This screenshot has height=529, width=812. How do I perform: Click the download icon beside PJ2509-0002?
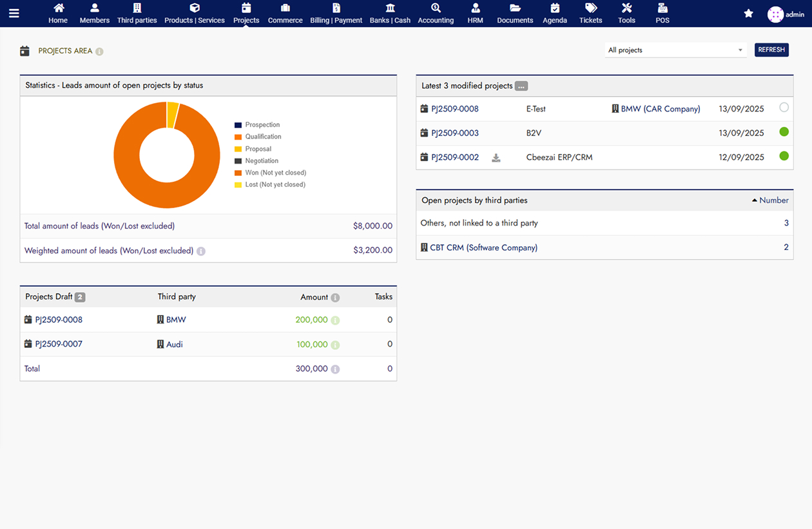coord(496,158)
